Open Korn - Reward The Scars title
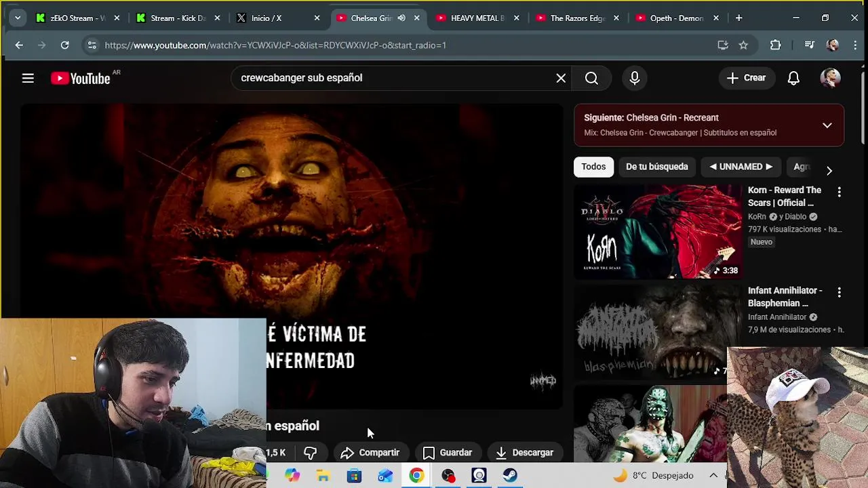The image size is (868, 488). 785,197
